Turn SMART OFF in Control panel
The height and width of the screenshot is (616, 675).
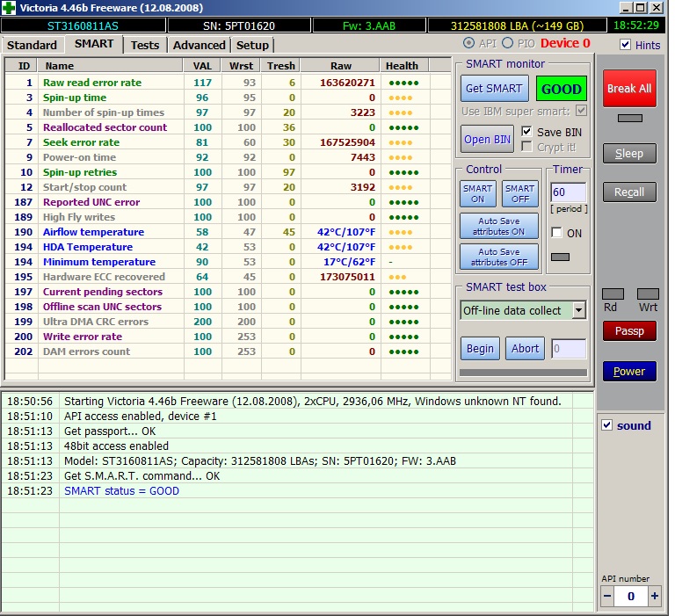coord(519,193)
